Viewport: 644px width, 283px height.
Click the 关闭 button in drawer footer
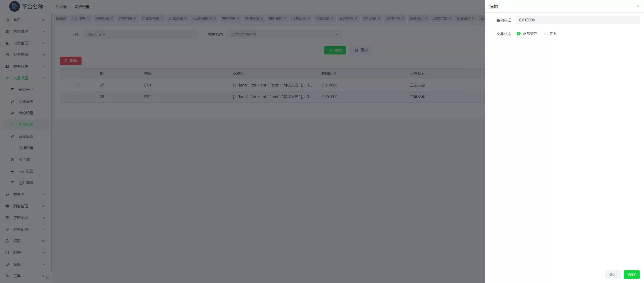pos(612,275)
